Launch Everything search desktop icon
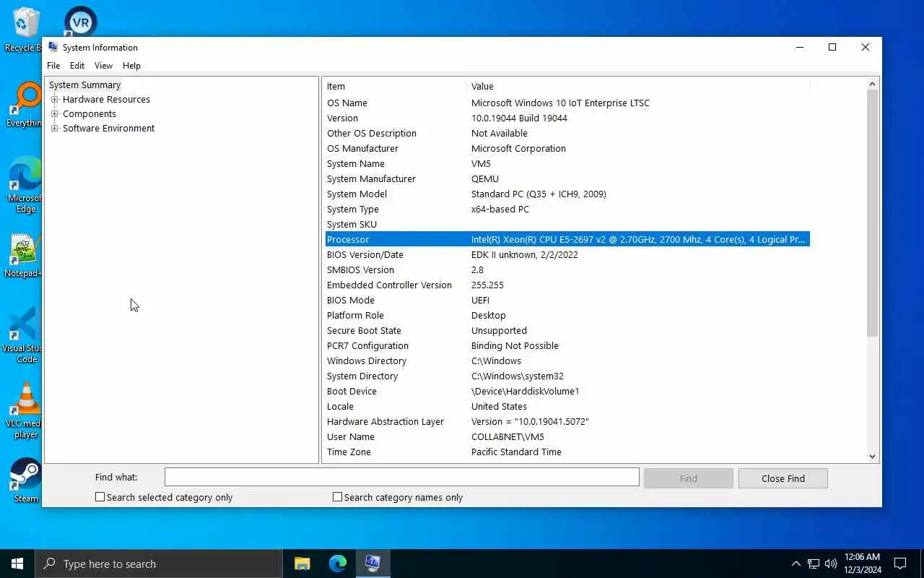924x578 pixels. click(23, 105)
